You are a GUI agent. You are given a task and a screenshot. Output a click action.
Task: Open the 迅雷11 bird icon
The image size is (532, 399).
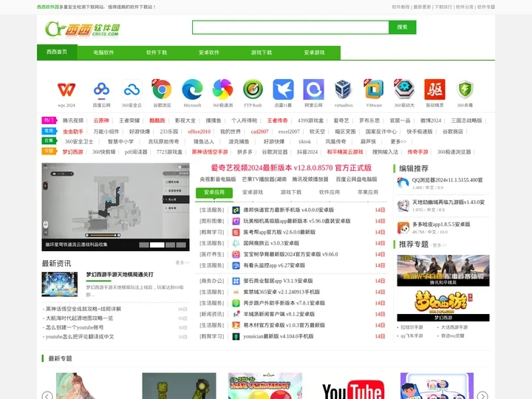coord(283,89)
